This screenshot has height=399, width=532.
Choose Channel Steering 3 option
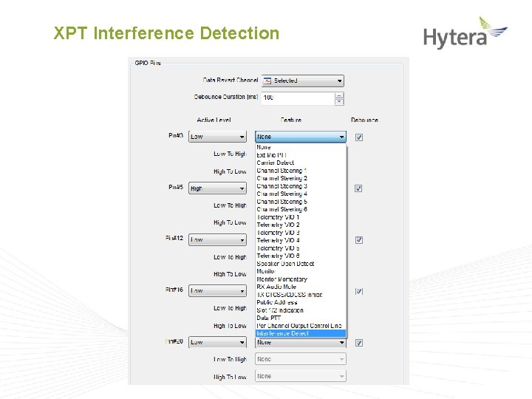(x=300, y=186)
